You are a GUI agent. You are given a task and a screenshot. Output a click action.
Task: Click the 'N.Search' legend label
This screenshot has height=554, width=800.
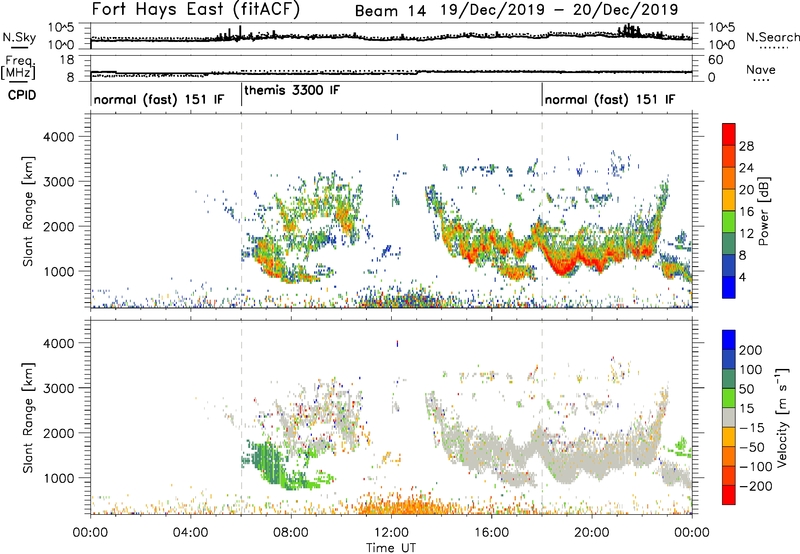pos(772,37)
